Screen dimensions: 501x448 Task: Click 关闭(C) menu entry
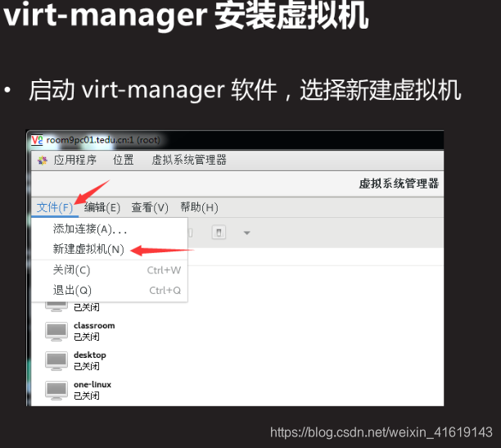click(x=109, y=270)
